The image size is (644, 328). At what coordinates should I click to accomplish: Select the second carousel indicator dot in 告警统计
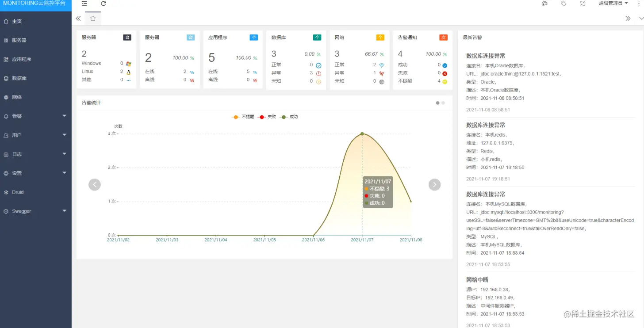[x=443, y=103]
